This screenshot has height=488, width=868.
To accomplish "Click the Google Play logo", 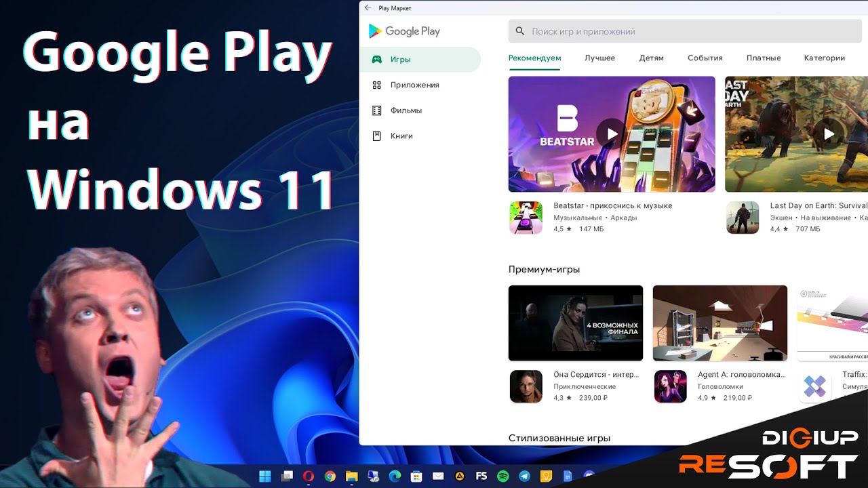I will (404, 31).
